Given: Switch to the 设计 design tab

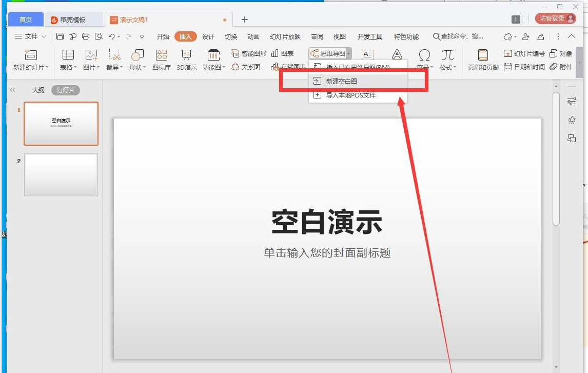Looking at the screenshot, I should click(x=208, y=36).
